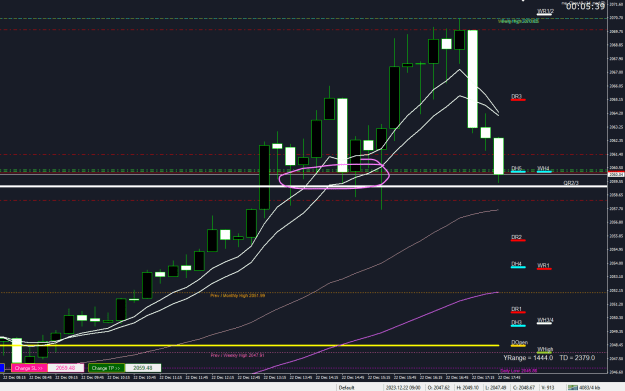Viewport: 625px width, 391px height.
Task: Click the Change TP button
Action: pyautogui.click(x=106, y=368)
